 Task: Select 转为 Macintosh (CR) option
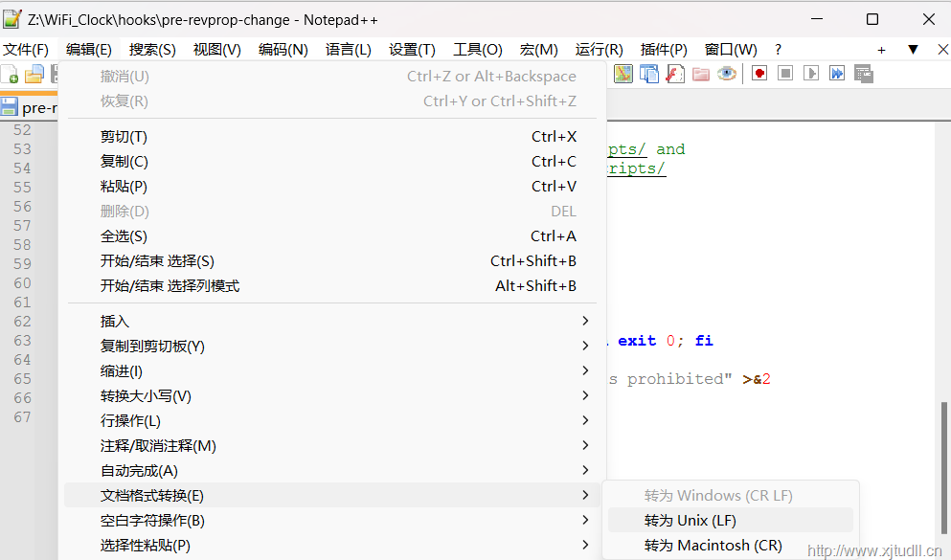tap(713, 546)
